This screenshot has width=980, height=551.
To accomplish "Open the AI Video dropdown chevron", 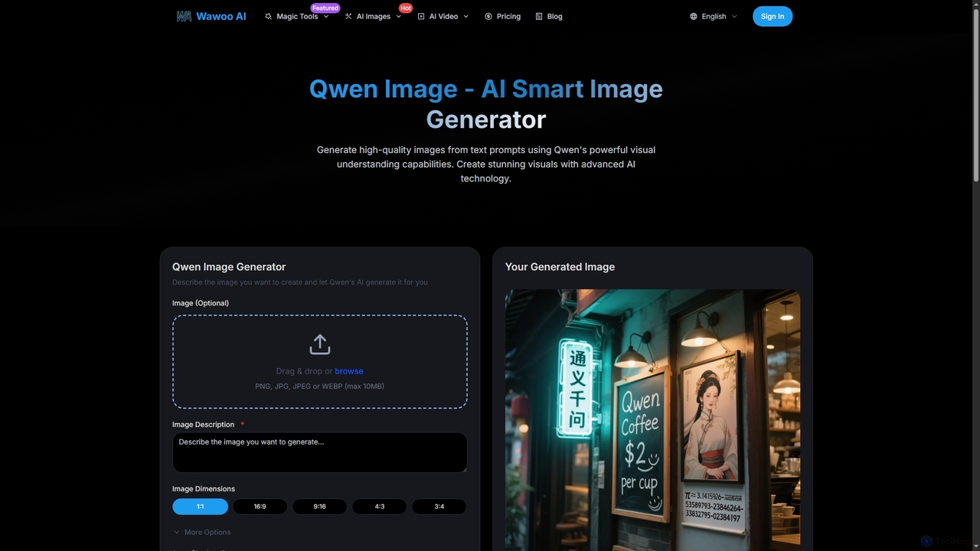I will [x=465, y=16].
